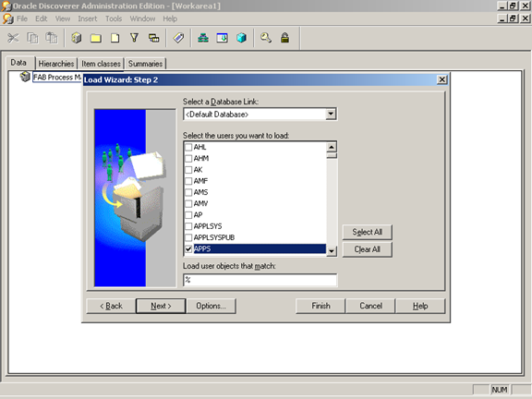Click the New Item page icon

tap(115, 38)
